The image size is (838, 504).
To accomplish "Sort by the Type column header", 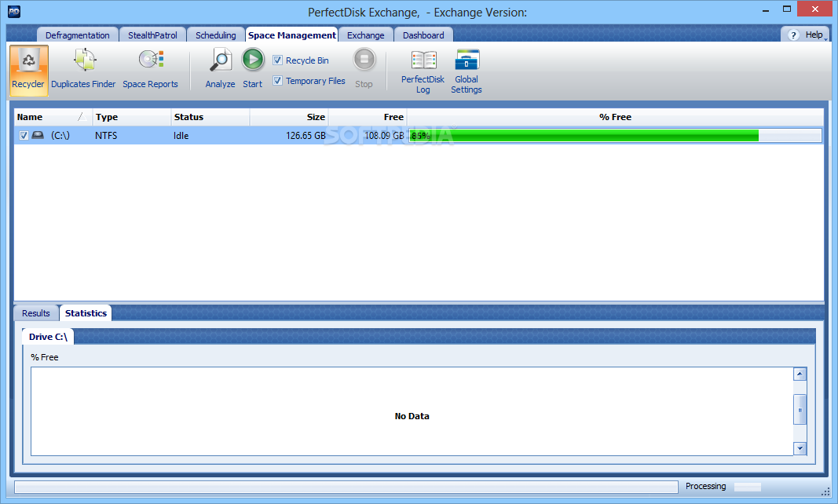I will (x=131, y=117).
